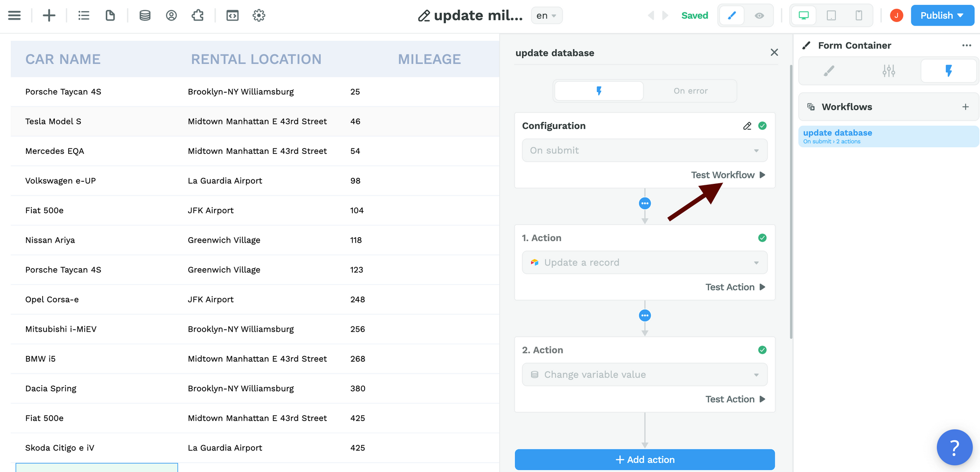Open the On submit trigger dropdown

point(644,150)
